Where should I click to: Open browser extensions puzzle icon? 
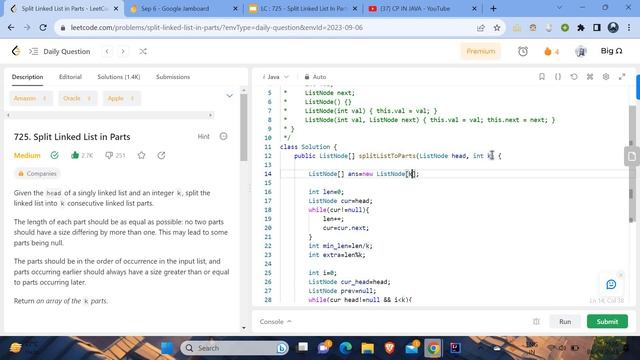[x=581, y=28]
